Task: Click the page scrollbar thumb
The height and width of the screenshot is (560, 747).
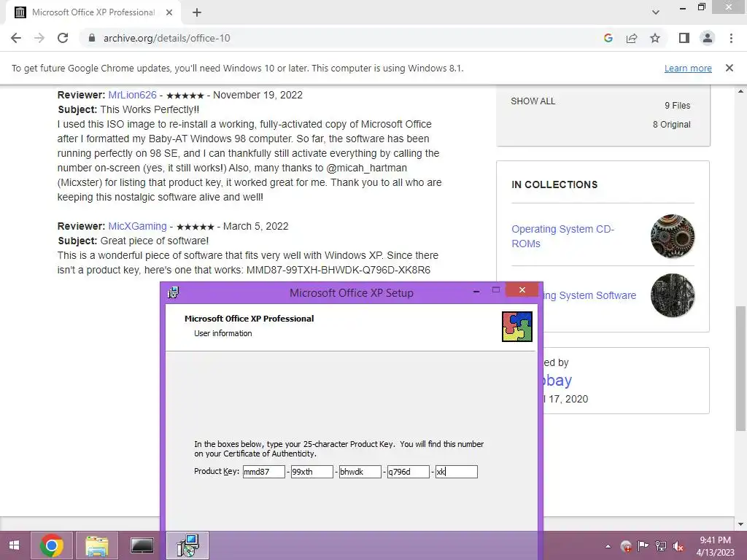Action: 740,367
